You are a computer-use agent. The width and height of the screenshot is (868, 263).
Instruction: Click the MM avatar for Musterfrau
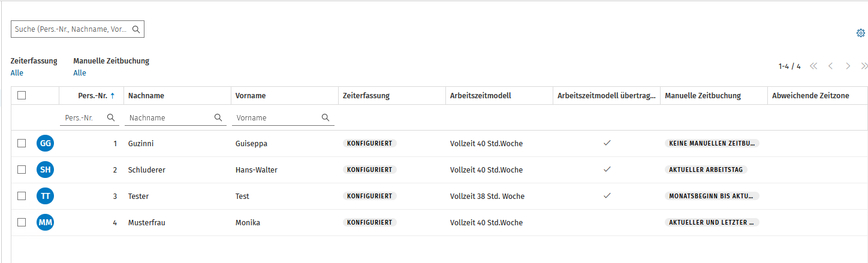coord(46,222)
